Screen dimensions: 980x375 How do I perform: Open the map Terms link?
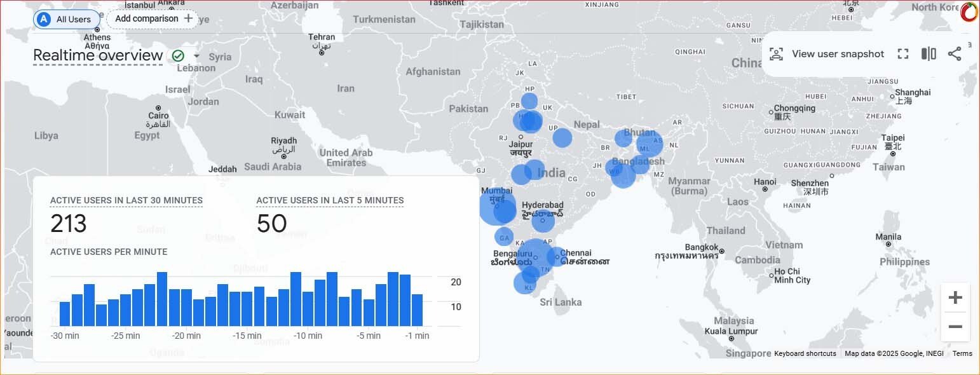pos(962,353)
